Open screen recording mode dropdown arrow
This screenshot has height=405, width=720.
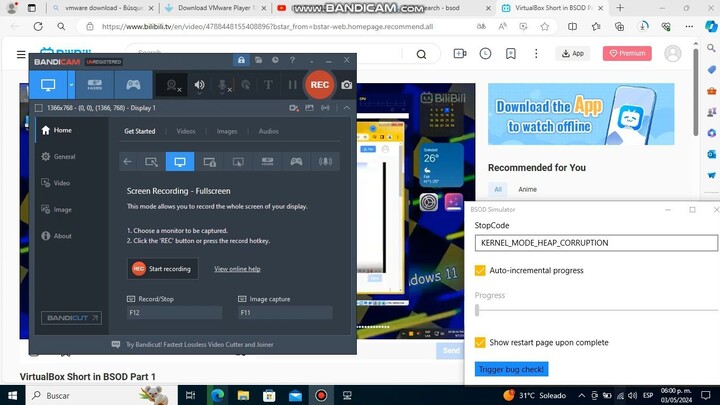71,85
